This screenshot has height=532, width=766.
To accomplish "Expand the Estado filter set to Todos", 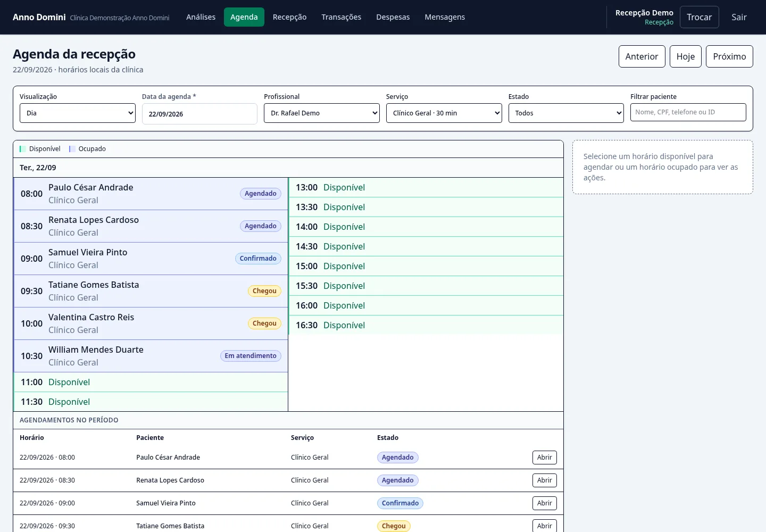I will click(x=566, y=113).
